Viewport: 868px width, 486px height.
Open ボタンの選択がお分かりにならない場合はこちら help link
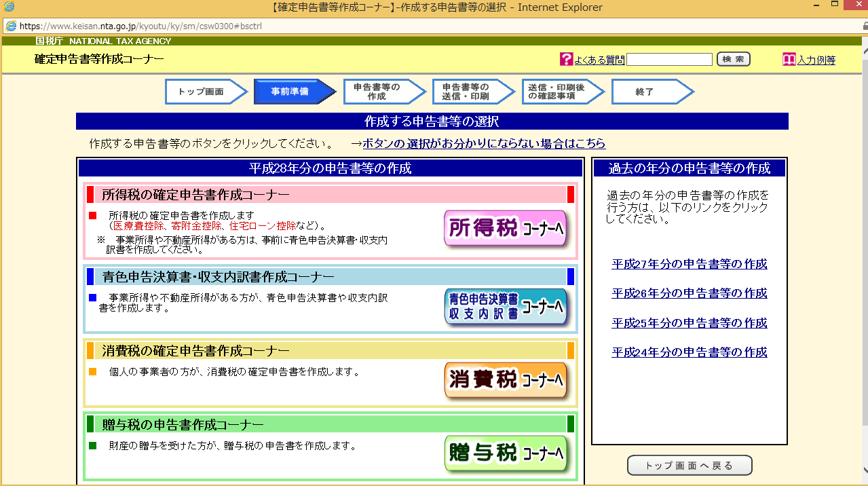[484, 144]
